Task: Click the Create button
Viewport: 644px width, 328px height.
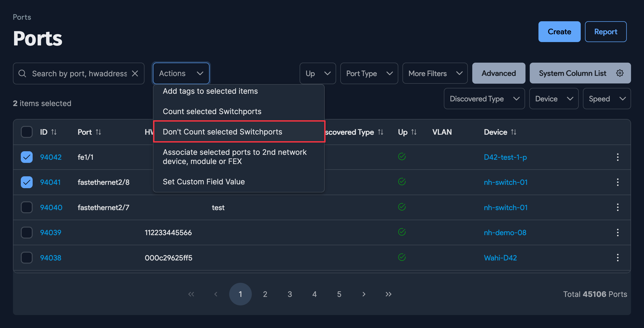Action: pos(559,32)
